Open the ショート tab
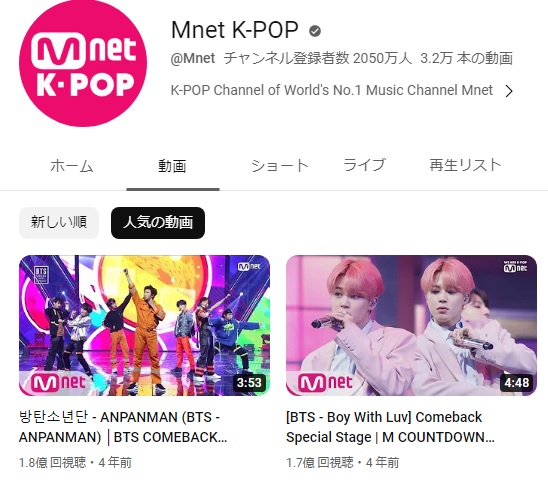The width and height of the screenshot is (548, 486). click(280, 166)
